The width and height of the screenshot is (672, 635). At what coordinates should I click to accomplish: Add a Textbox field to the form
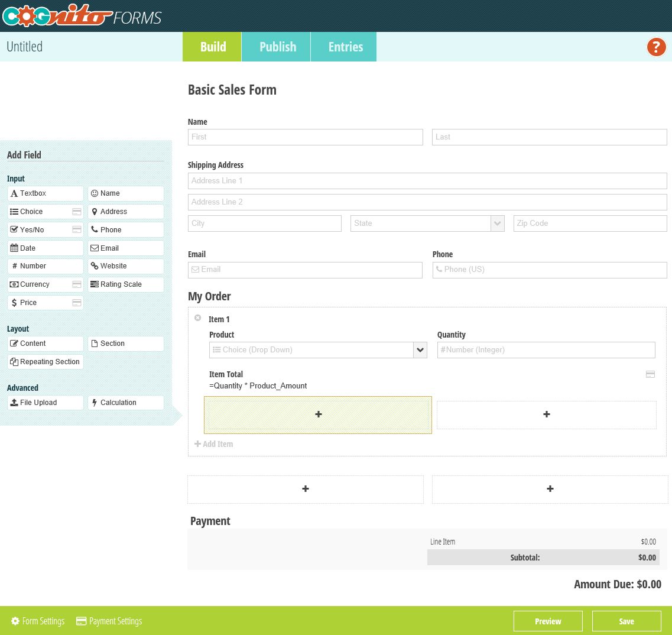(46, 193)
